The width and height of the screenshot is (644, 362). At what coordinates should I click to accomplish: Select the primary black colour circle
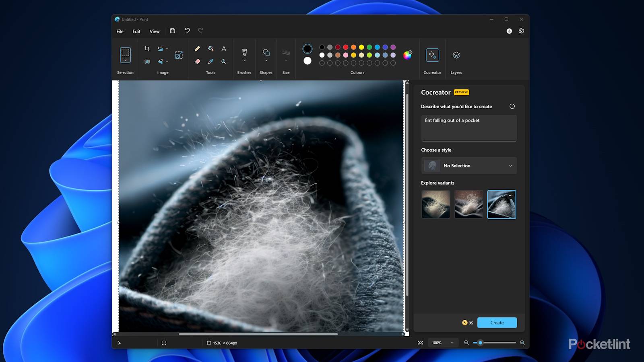pyautogui.click(x=308, y=49)
